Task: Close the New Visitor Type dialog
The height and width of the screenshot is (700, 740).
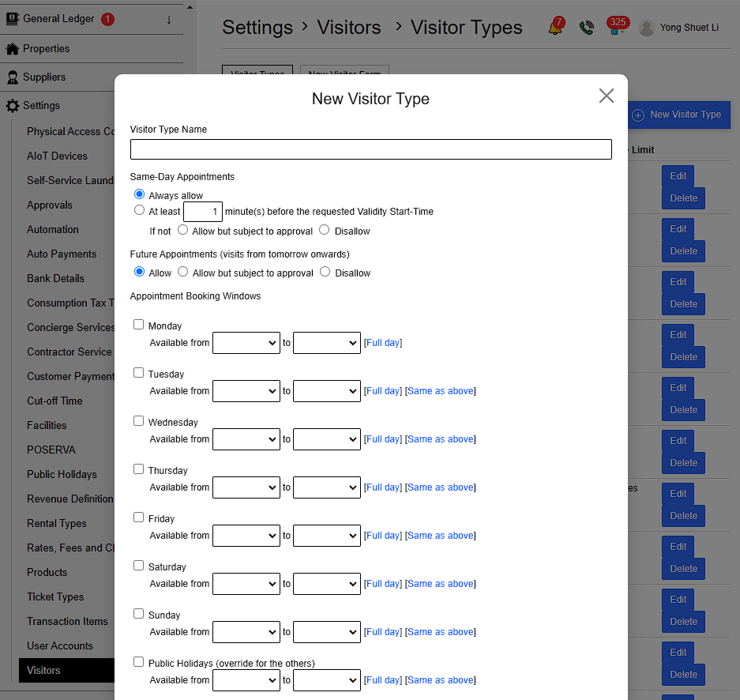Action: click(x=606, y=96)
